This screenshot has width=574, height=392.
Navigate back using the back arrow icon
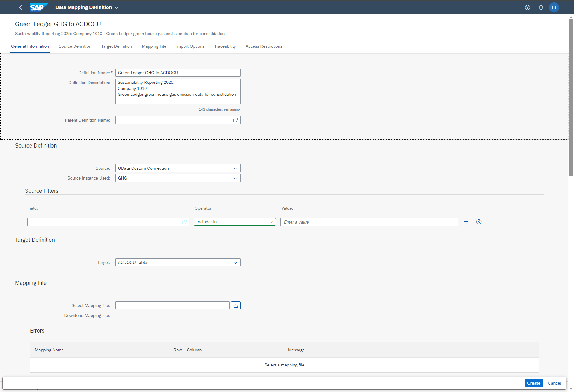click(x=20, y=7)
